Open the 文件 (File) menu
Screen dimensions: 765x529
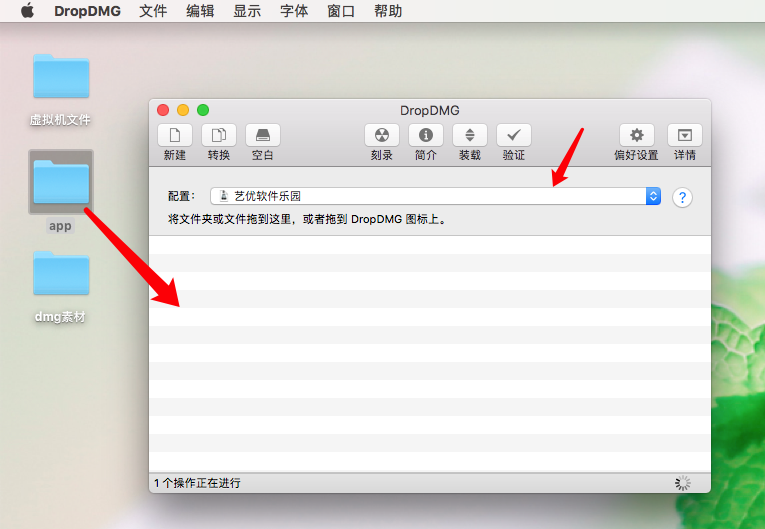pyautogui.click(x=153, y=11)
